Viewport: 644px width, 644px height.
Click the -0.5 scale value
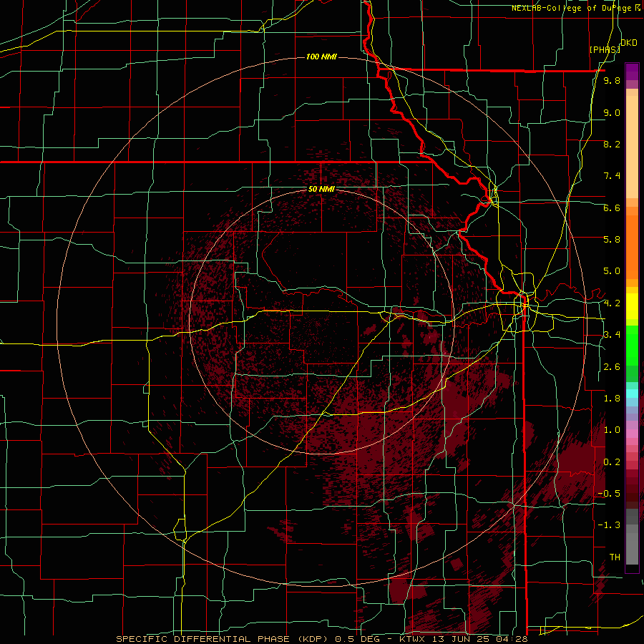pyautogui.click(x=609, y=493)
